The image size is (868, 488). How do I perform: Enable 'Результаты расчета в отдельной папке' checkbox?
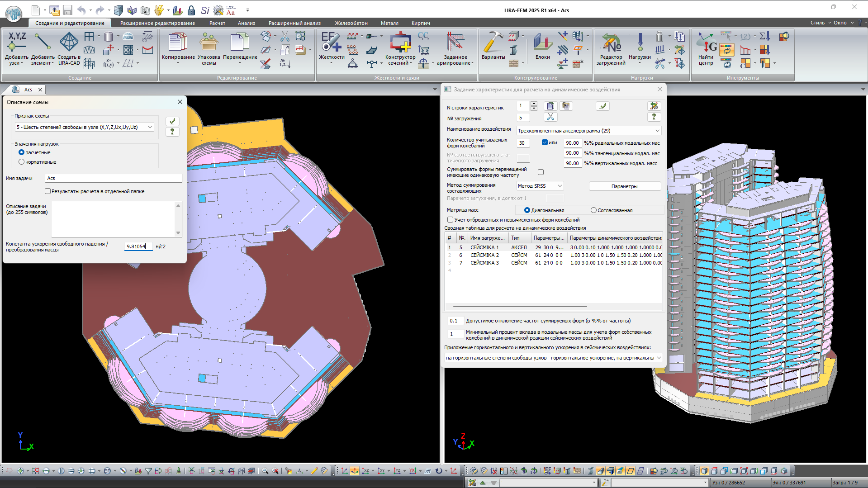coord(47,191)
